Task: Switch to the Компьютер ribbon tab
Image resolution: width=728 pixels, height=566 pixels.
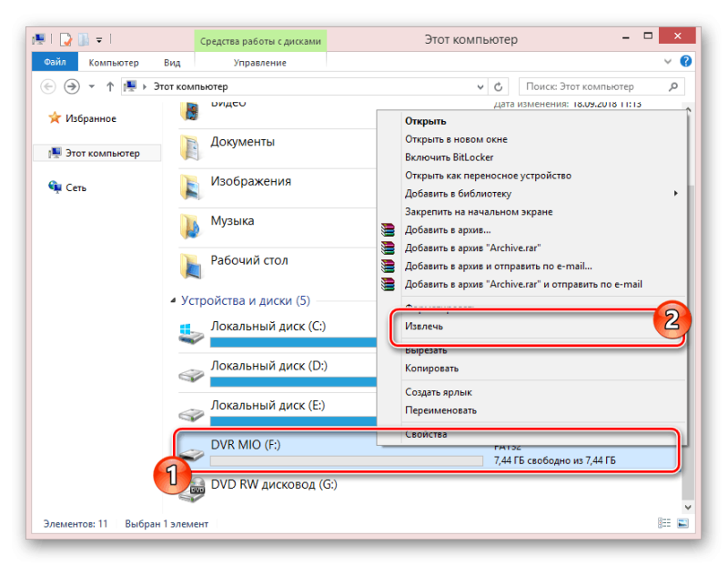Action: 114,62
